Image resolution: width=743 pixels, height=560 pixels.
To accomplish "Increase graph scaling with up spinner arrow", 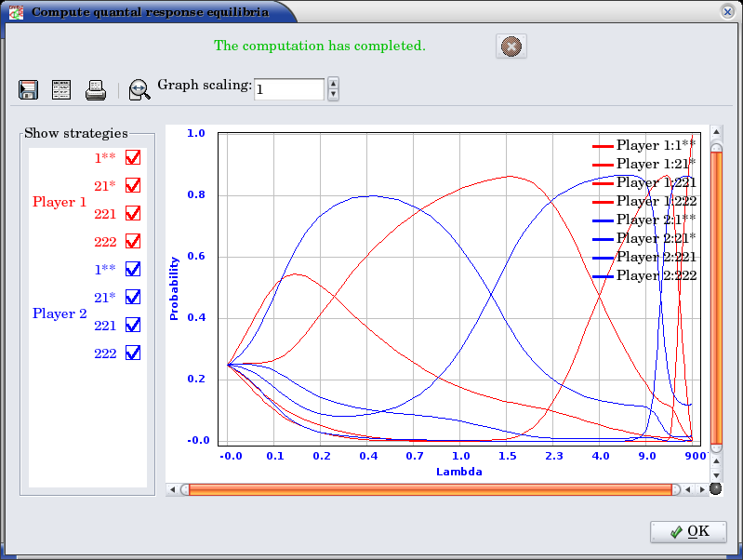I will pyautogui.click(x=334, y=84).
